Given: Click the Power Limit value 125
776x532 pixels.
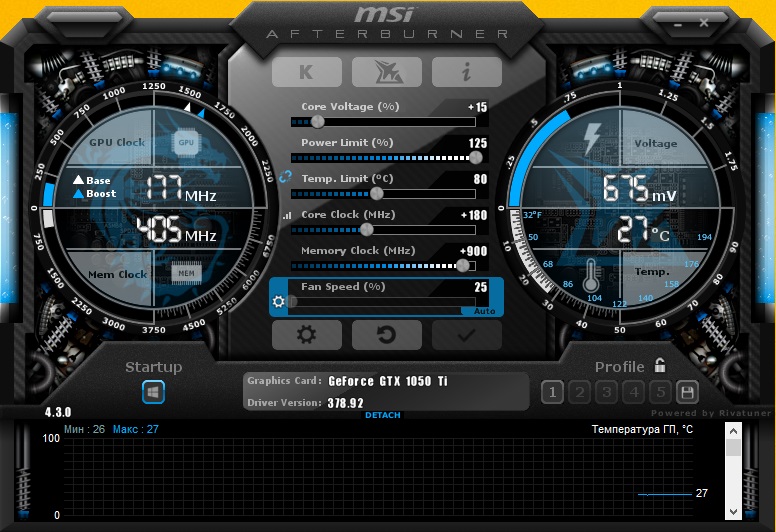Looking at the screenshot, I should (478, 144).
